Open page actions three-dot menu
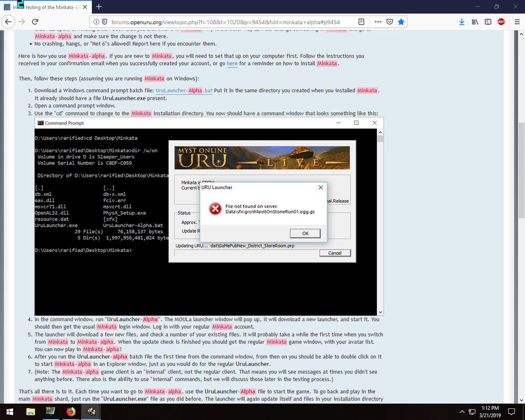Image resolution: width=525 pixels, height=420 pixels. [378, 22]
